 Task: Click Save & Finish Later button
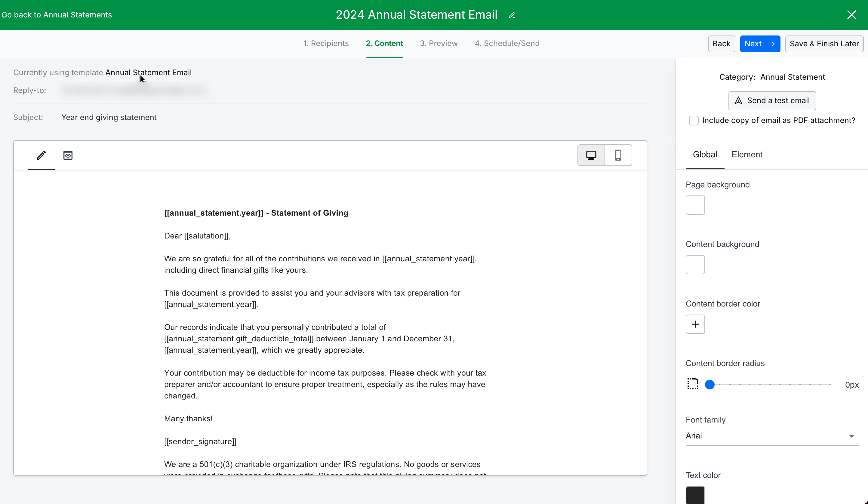[x=824, y=44]
